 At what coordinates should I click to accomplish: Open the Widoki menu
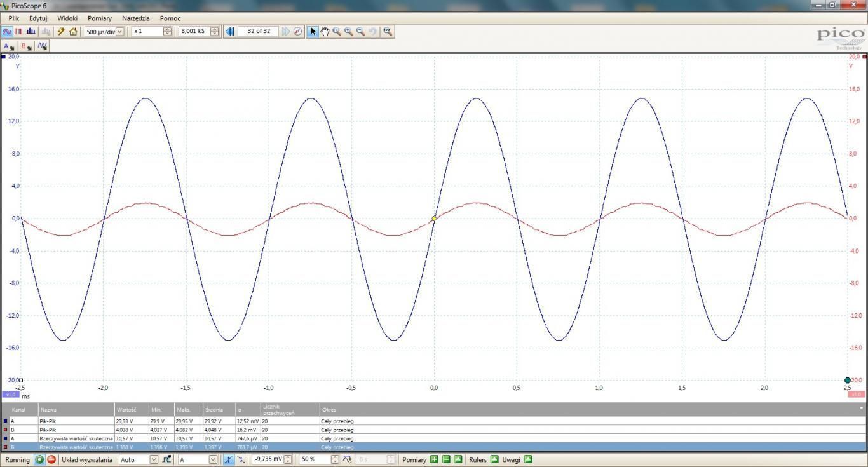click(x=67, y=18)
